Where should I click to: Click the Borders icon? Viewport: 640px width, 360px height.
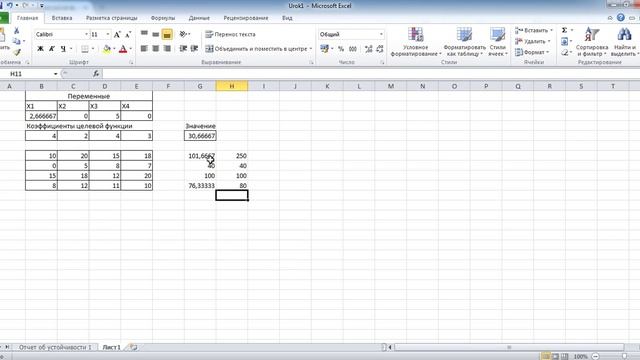click(84, 49)
